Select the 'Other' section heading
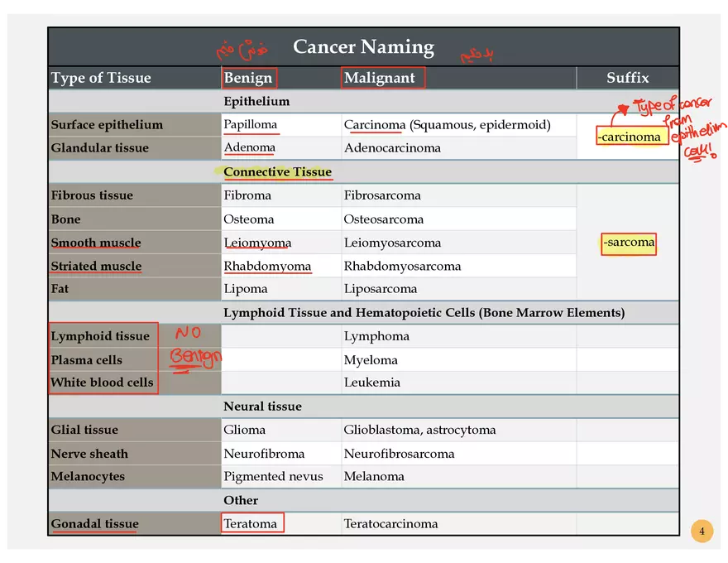Viewport: 728px width, 563px height. pyautogui.click(x=241, y=500)
